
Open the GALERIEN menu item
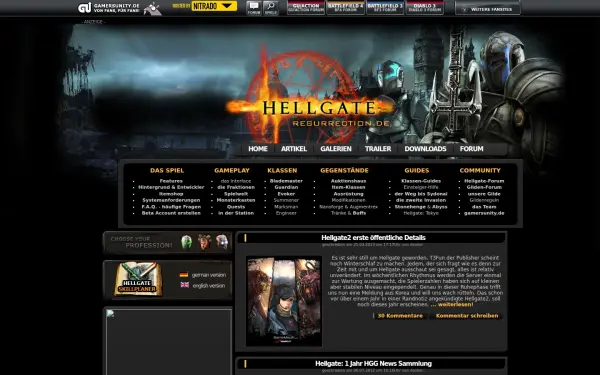[336, 149]
